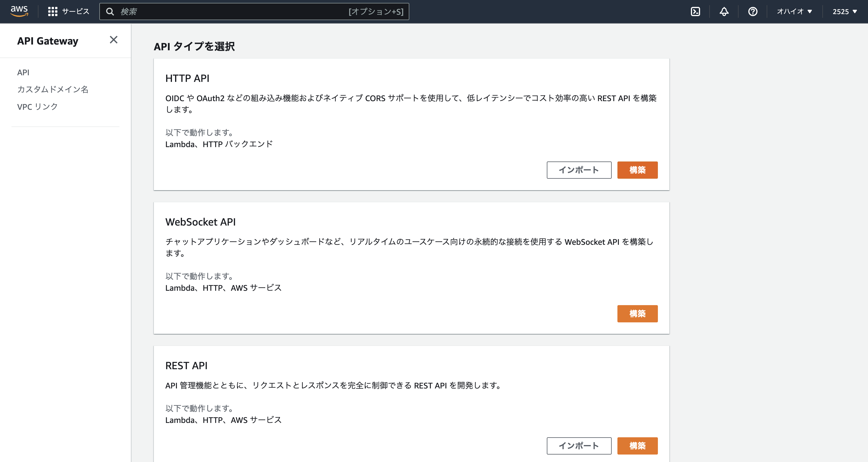868x462 pixels.
Task: Close the API Gateway side panel
Action: [x=114, y=40]
